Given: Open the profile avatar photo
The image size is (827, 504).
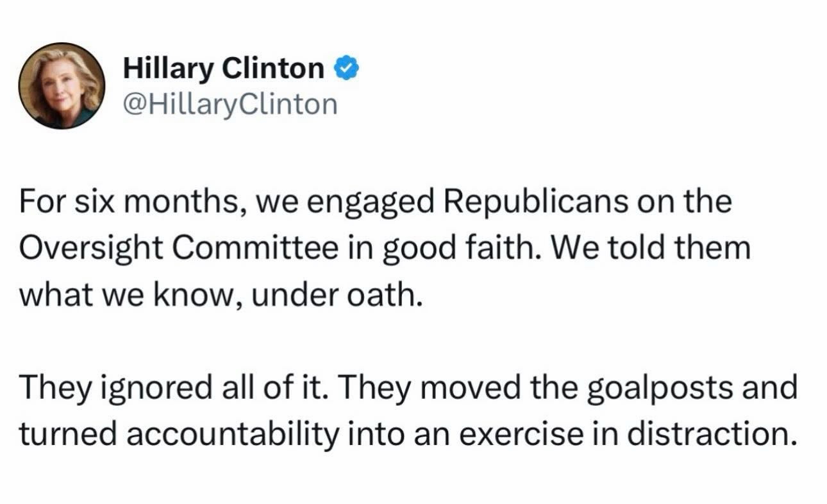Looking at the screenshot, I should point(62,87).
